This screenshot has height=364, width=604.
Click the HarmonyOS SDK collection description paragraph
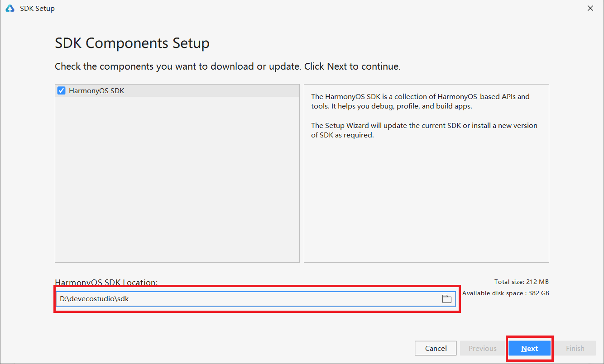[x=420, y=101]
